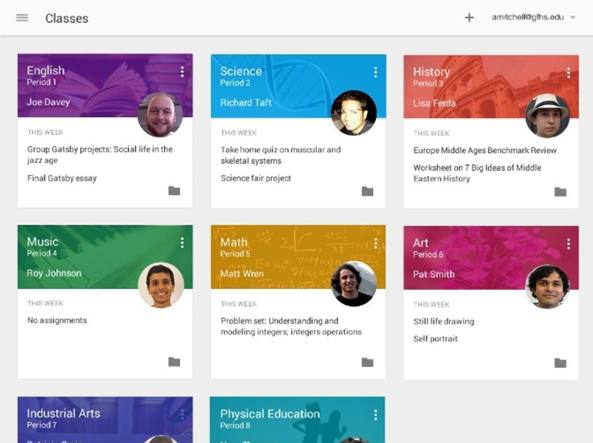Open the Music class Drive folder
Image resolution: width=593 pixels, height=443 pixels.
174,362
